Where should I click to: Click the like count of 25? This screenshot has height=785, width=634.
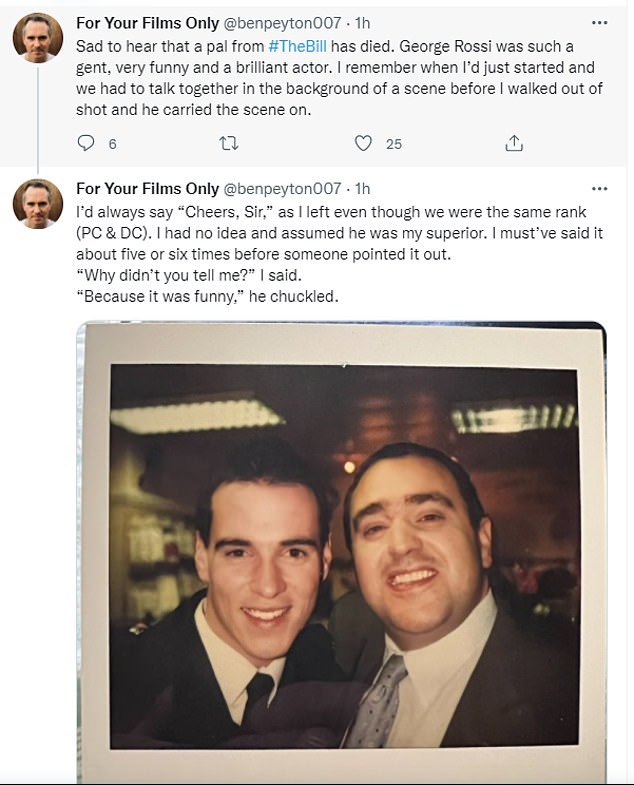point(394,144)
